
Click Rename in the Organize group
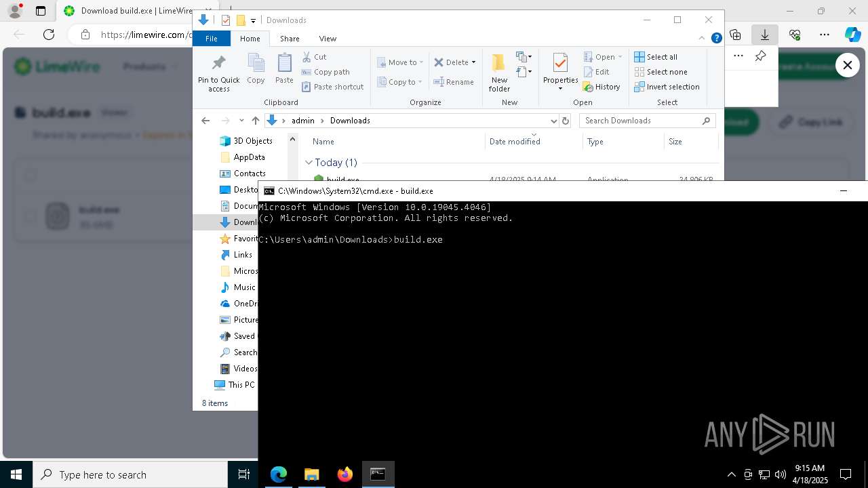tap(454, 82)
